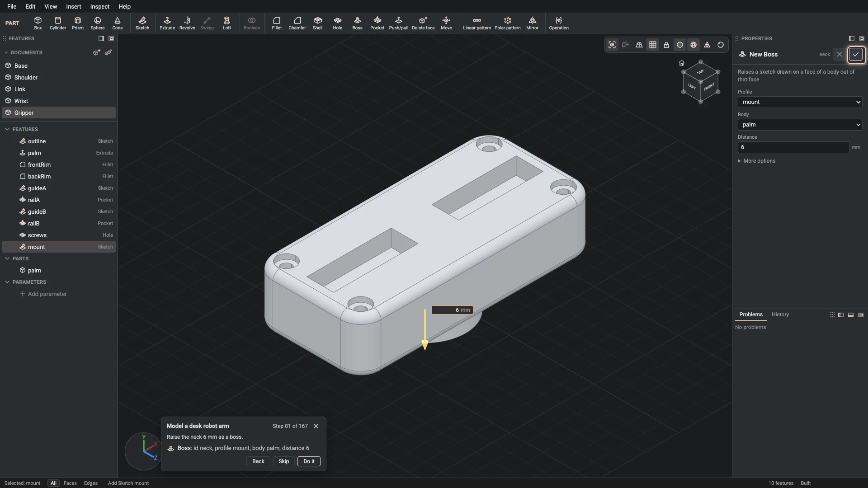Screen dimensions: 868x488
Task: Select the Mirror tool
Action: point(533,23)
